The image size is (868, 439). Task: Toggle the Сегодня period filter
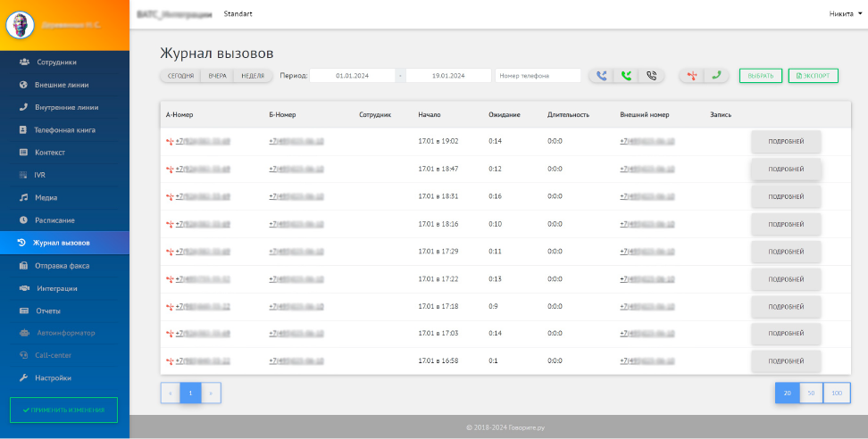pos(180,76)
